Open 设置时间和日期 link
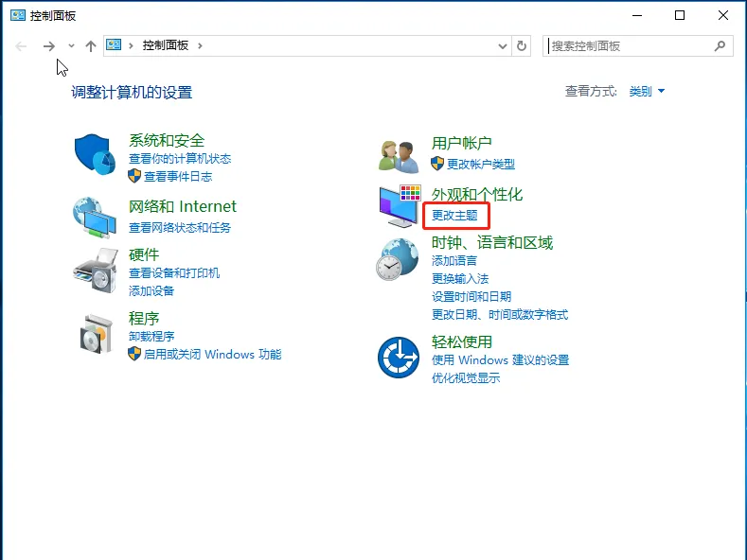Viewport: 747px width, 560px height. (x=471, y=297)
